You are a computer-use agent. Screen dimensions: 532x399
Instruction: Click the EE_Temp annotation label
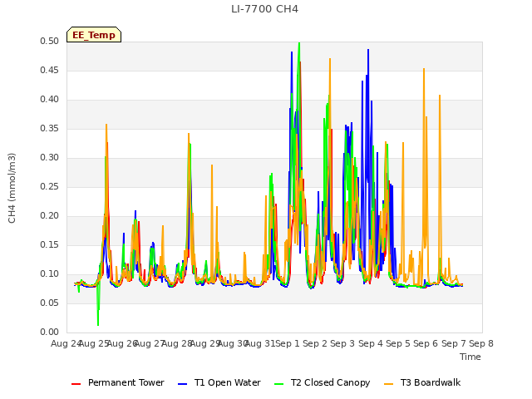[94, 35]
